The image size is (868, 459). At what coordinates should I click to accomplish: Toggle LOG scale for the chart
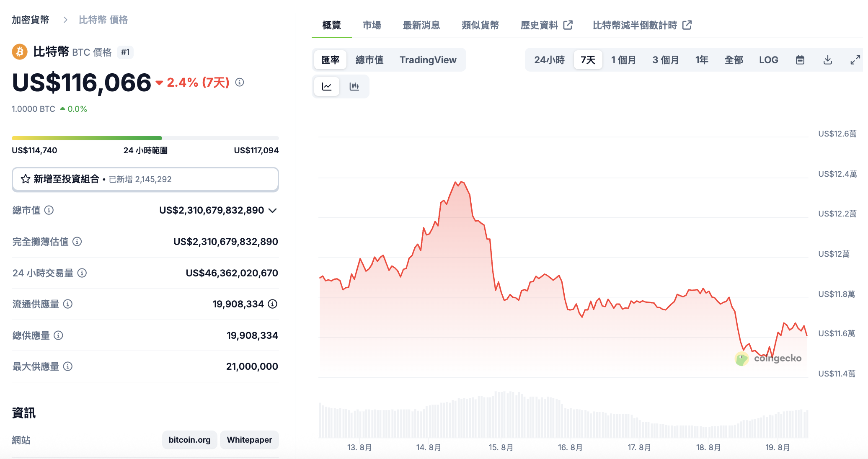pos(768,59)
